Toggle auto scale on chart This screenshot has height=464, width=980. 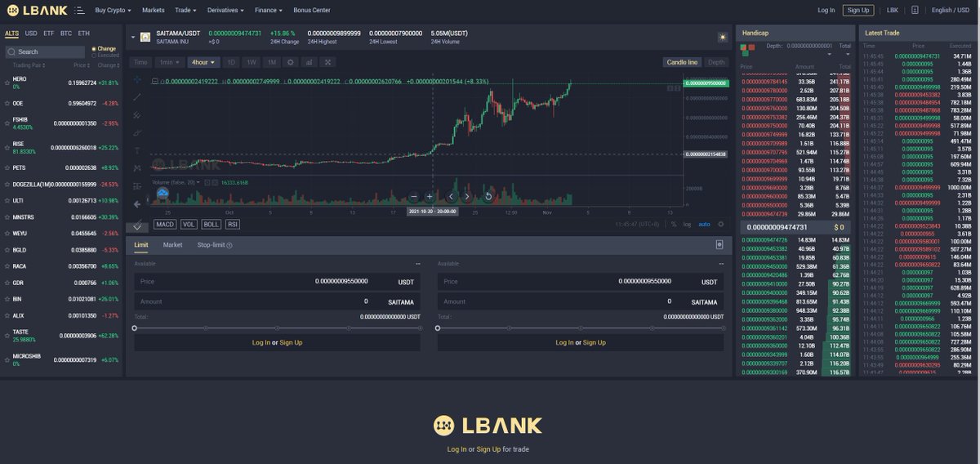click(x=704, y=223)
